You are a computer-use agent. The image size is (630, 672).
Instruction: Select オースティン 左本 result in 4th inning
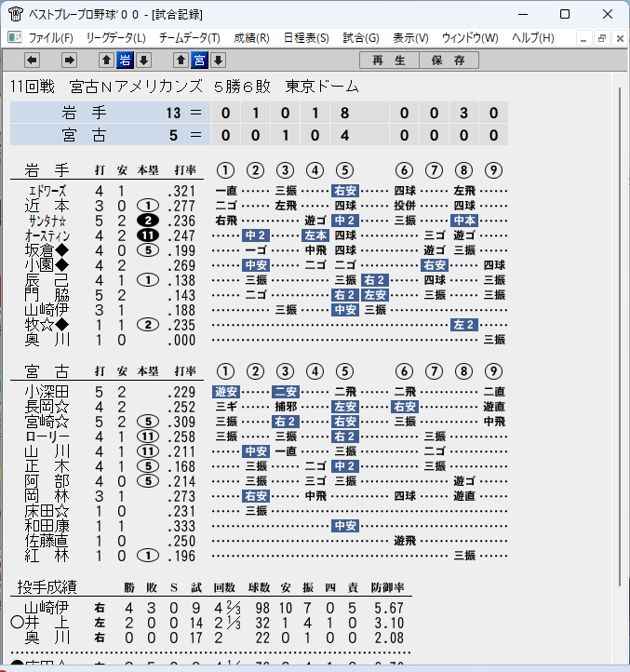[315, 235]
